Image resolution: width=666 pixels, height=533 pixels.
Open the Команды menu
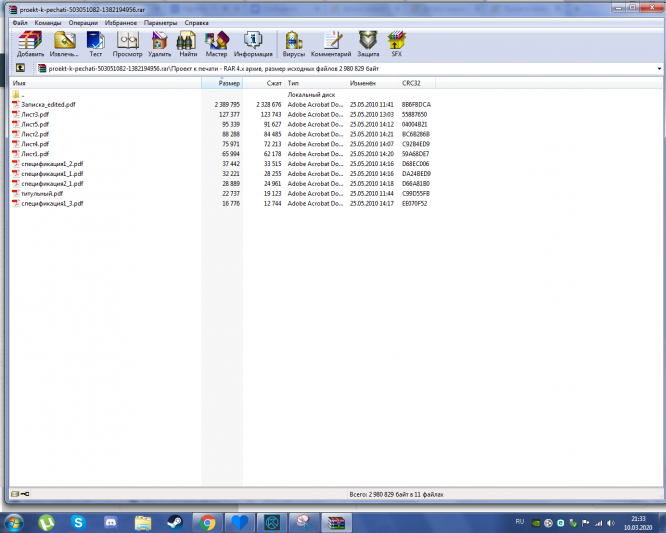(x=48, y=23)
